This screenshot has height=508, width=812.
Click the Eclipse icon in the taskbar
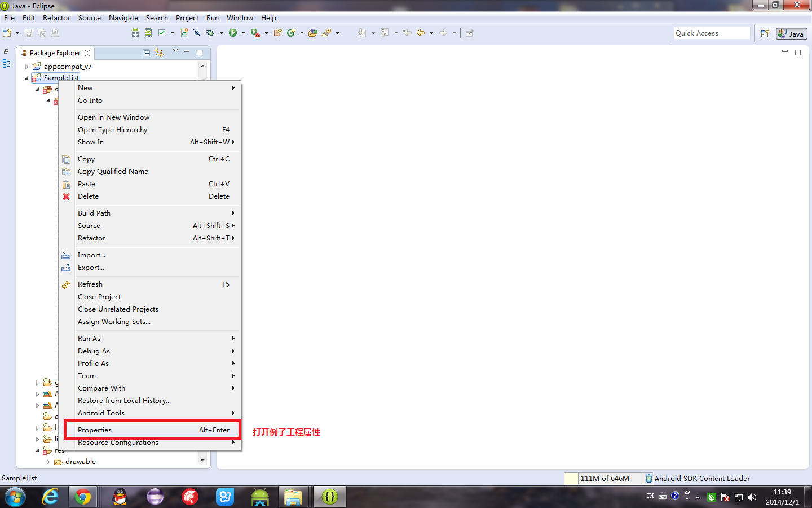click(155, 497)
